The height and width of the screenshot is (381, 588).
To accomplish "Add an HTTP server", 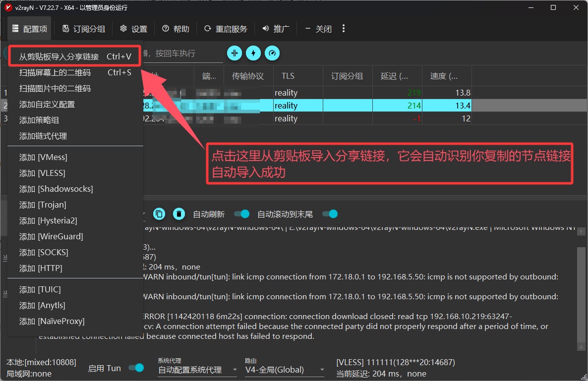I will [x=75, y=268].
